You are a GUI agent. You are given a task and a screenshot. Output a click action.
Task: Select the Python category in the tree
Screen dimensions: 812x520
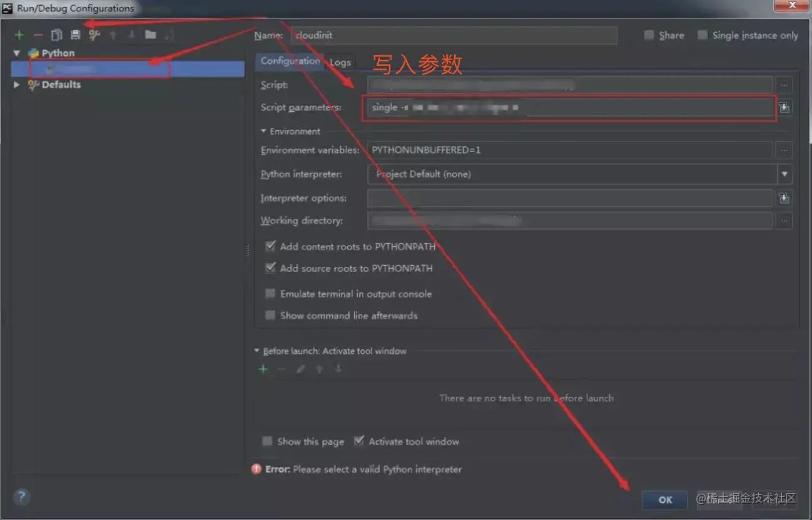[x=58, y=53]
